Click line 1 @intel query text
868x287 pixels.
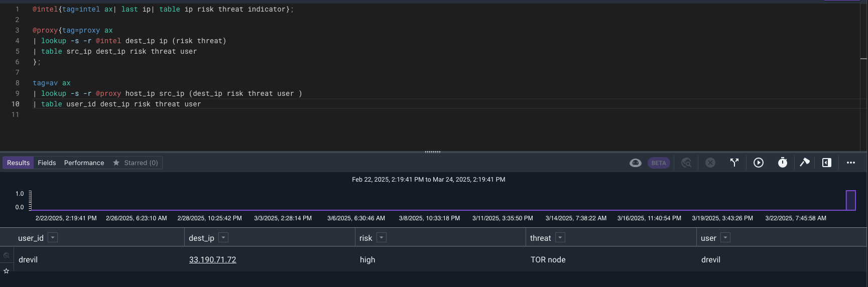(x=163, y=9)
